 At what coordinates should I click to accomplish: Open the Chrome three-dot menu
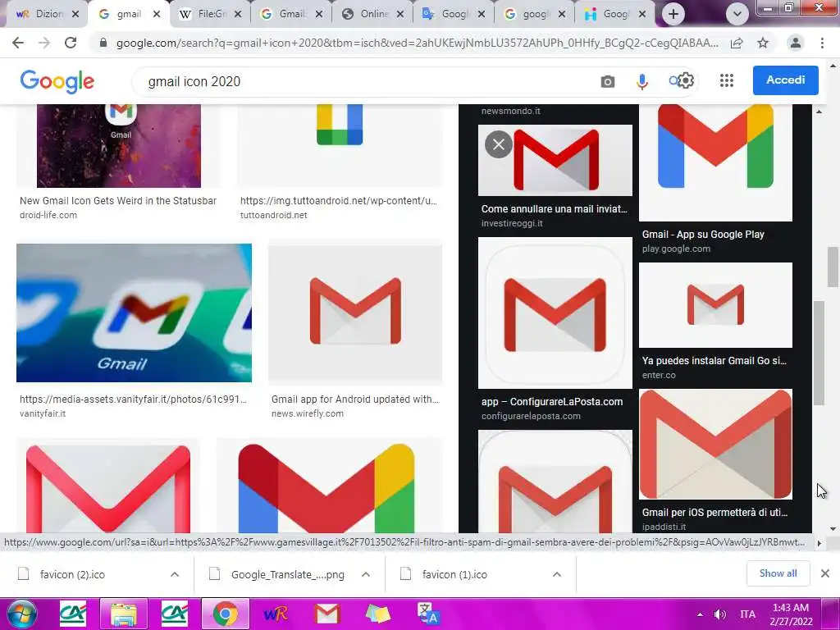pos(822,43)
